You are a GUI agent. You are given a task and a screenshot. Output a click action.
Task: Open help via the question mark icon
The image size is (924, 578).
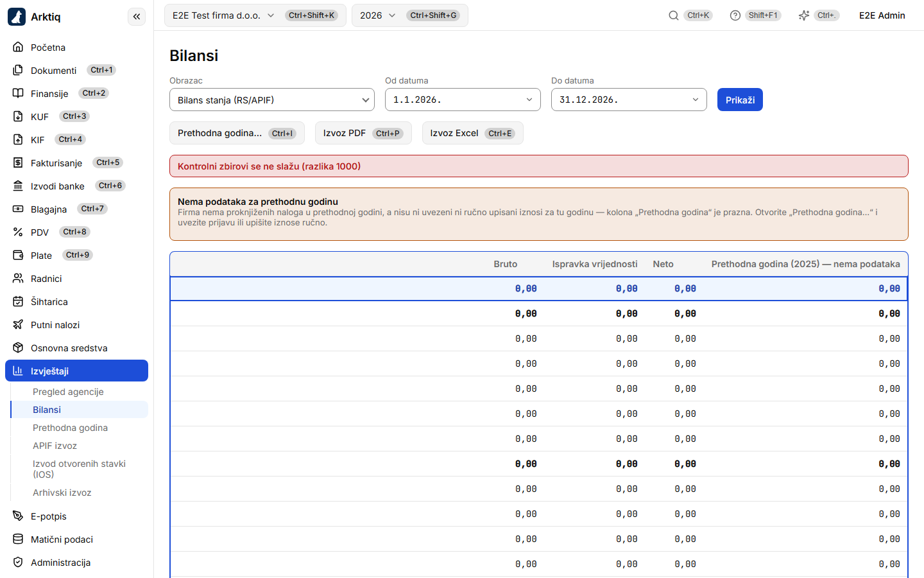[735, 15]
